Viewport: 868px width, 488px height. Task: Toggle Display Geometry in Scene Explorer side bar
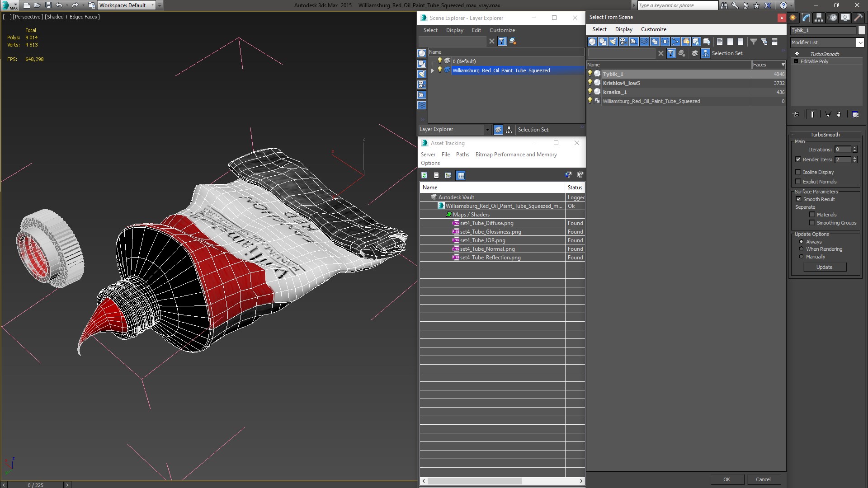(422, 53)
